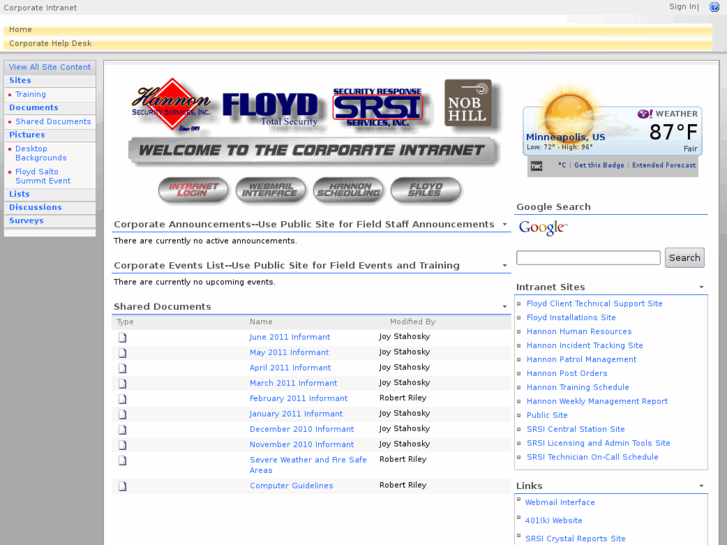Screen dimensions: 727x545
Task: Click the Nob Hill logo
Action: (x=468, y=103)
